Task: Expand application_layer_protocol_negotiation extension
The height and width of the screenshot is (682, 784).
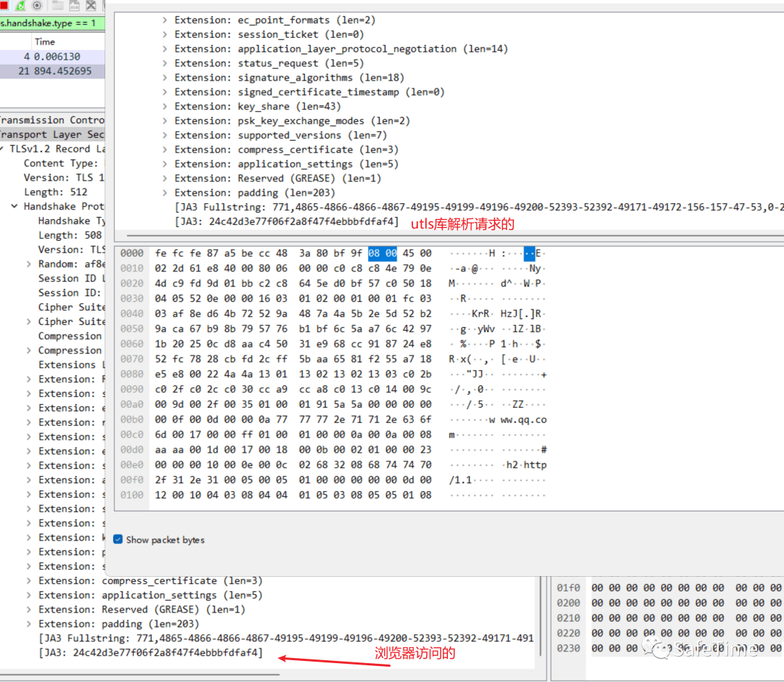Action: [165, 49]
